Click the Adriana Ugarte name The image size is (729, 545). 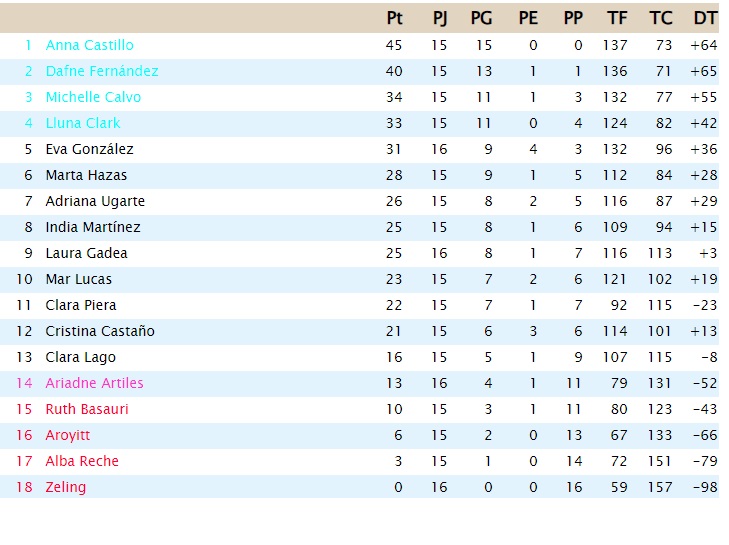coord(95,201)
